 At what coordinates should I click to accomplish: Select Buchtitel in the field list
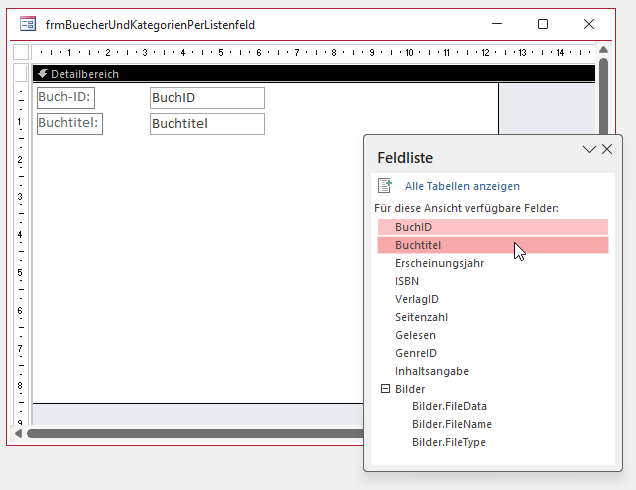click(418, 245)
